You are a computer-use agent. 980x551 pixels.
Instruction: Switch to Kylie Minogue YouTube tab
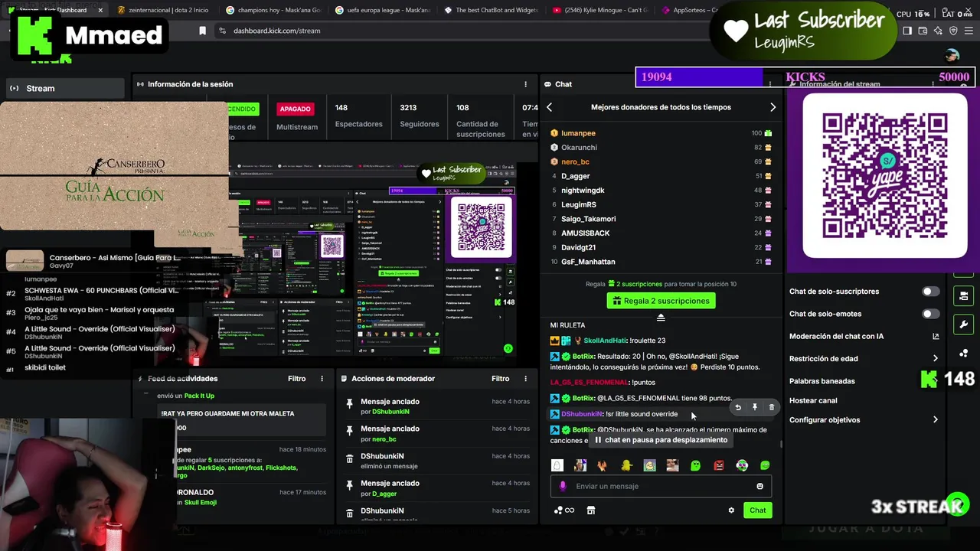[x=602, y=10]
